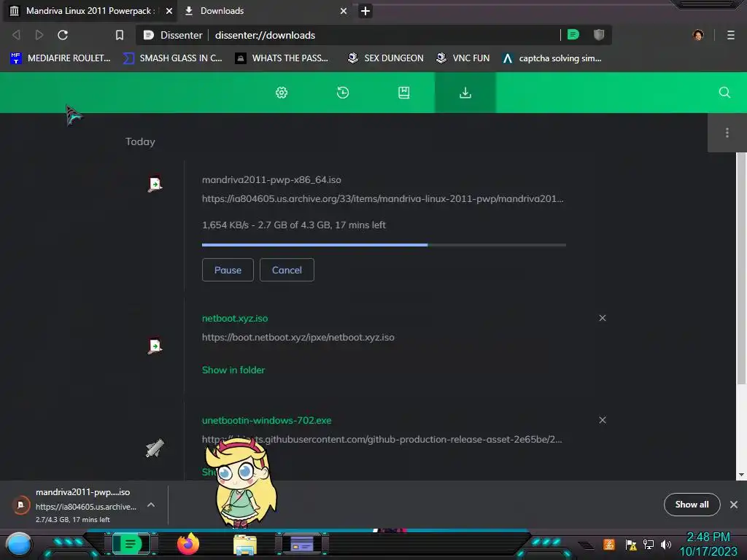747x560 pixels.
Task: Open the History clock icon
Action: click(343, 93)
